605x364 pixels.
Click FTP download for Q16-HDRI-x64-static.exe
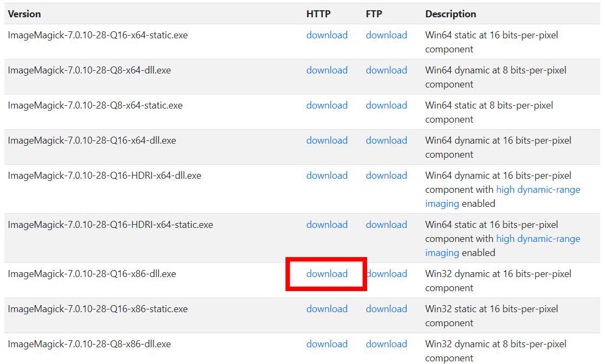point(386,225)
